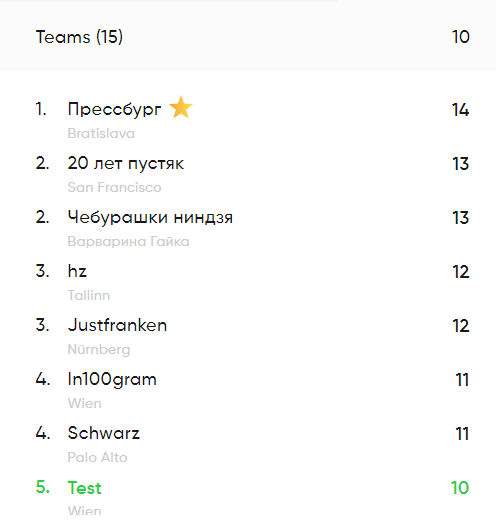This screenshot has height=527, width=496.
Task: Click the Palo Alto city label
Action: 97,457
